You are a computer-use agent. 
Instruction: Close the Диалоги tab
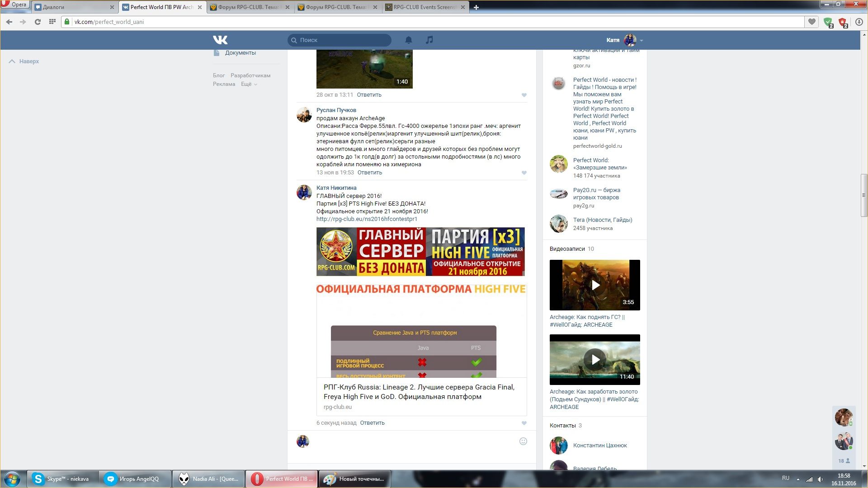click(112, 7)
